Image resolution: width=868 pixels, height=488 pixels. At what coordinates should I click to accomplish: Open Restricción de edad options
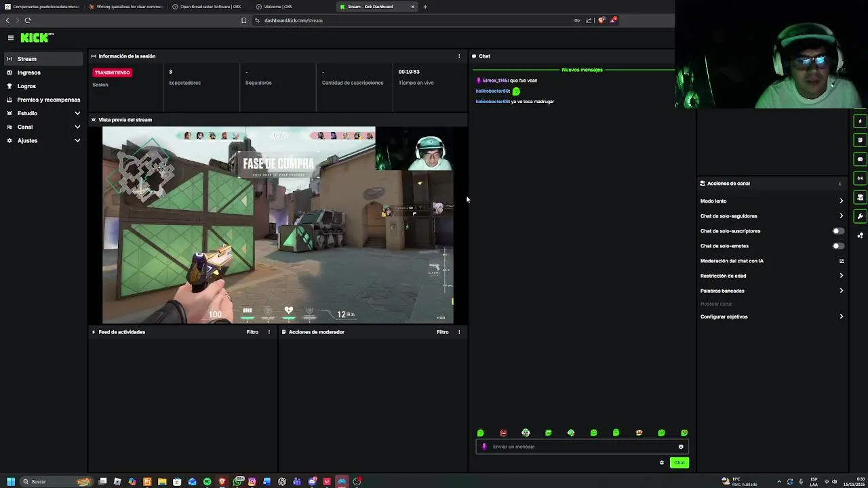[772, 276]
